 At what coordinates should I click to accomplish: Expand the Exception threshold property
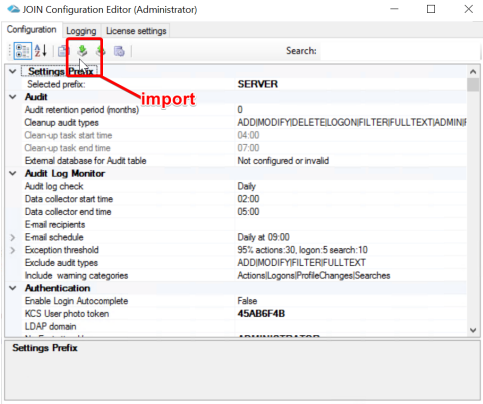tap(13, 250)
